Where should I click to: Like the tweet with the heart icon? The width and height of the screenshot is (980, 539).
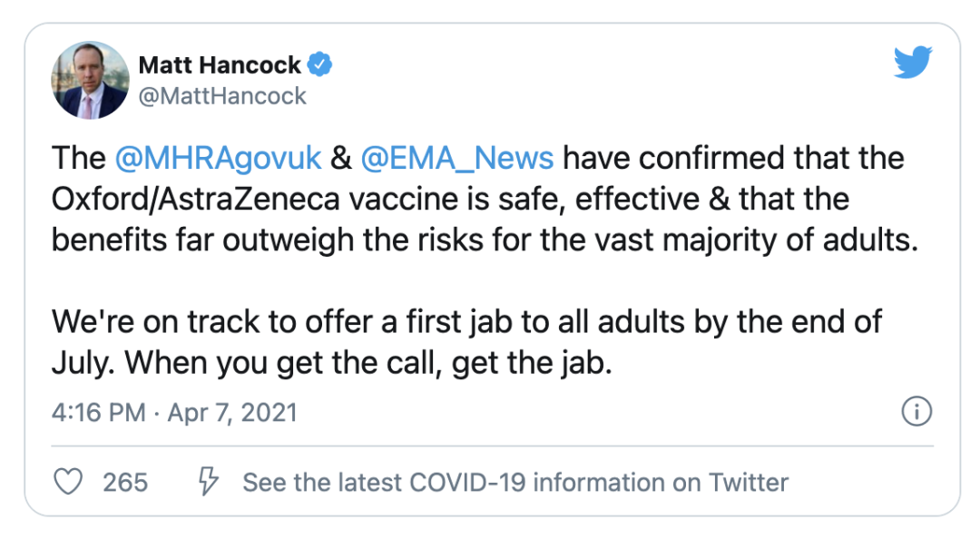click(68, 482)
